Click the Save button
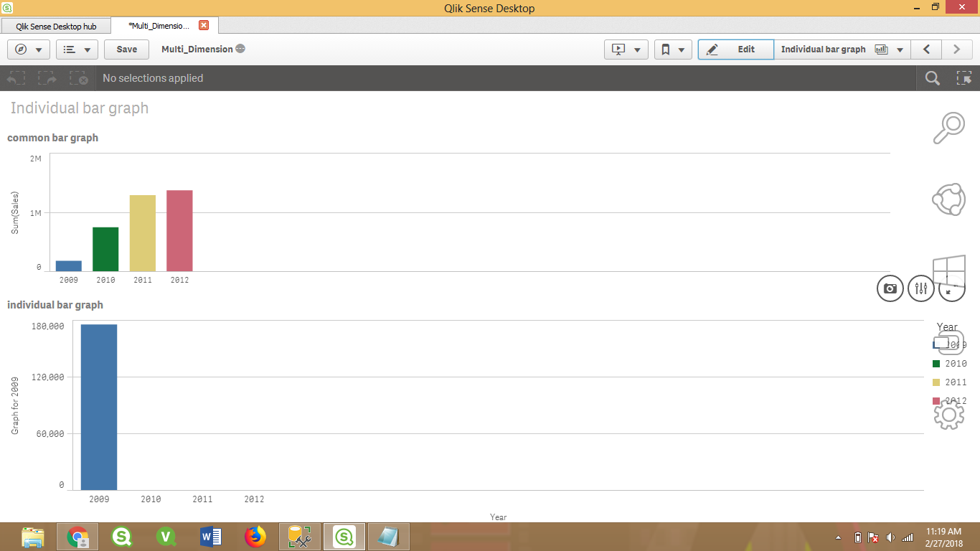This screenshot has width=980, height=551. 126,49
